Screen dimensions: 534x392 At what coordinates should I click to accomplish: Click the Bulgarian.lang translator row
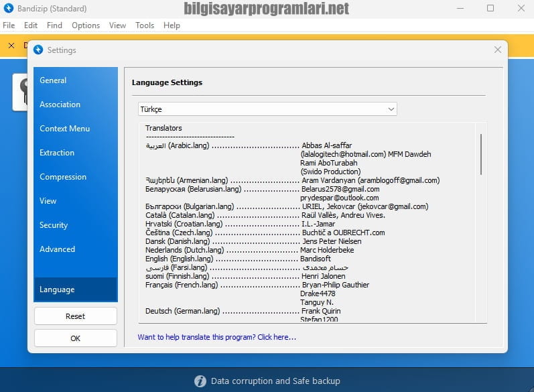click(x=287, y=206)
